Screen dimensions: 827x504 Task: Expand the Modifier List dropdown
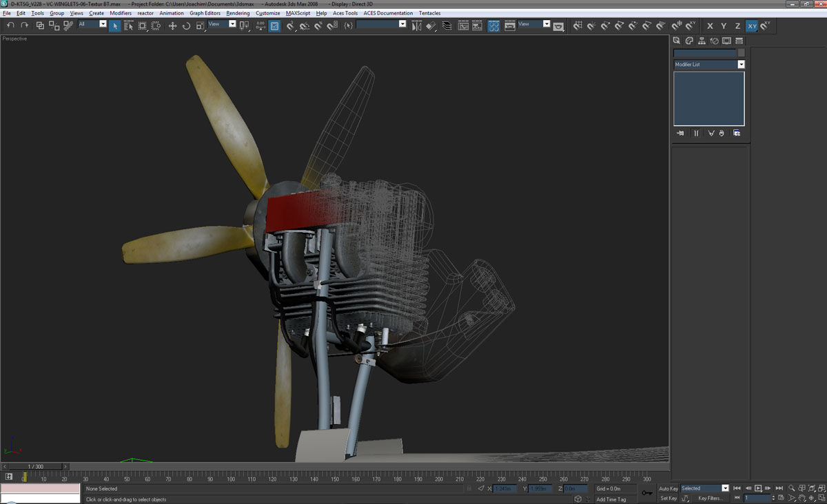pyautogui.click(x=741, y=64)
